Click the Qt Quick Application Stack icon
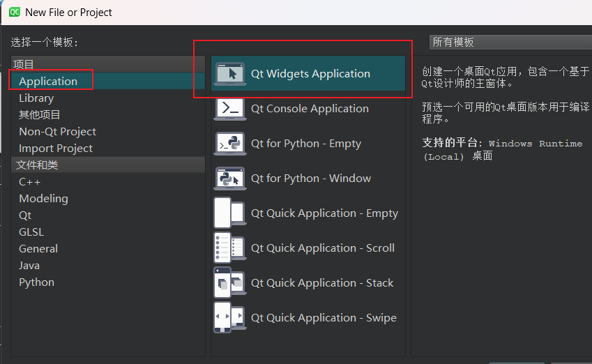Viewport: 592px width, 364px height. (x=230, y=282)
